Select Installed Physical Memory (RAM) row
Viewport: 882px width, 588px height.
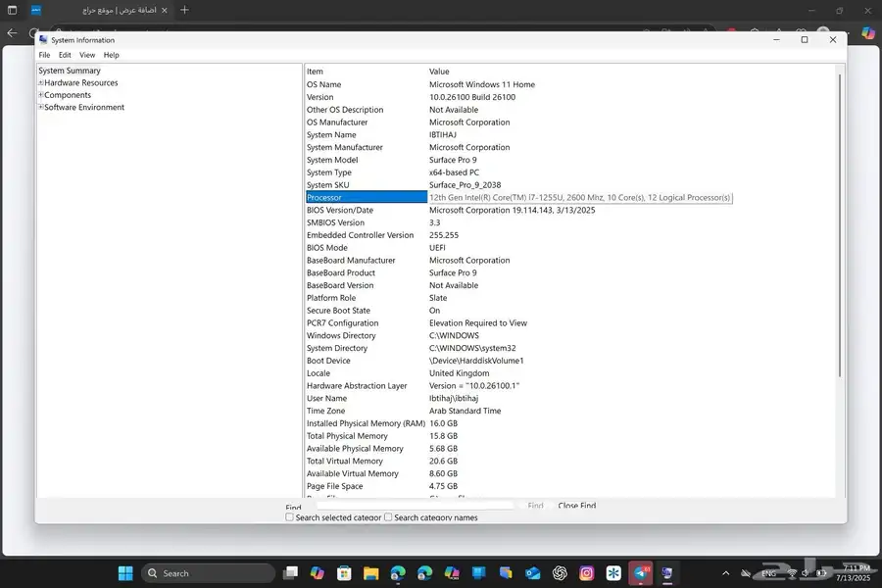(569, 423)
